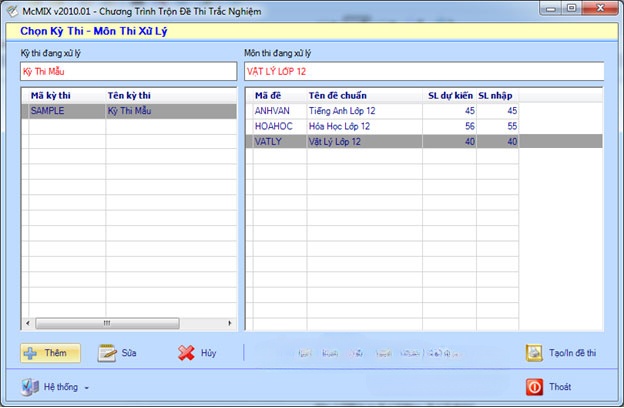Click the Mã đề column header

pos(280,96)
